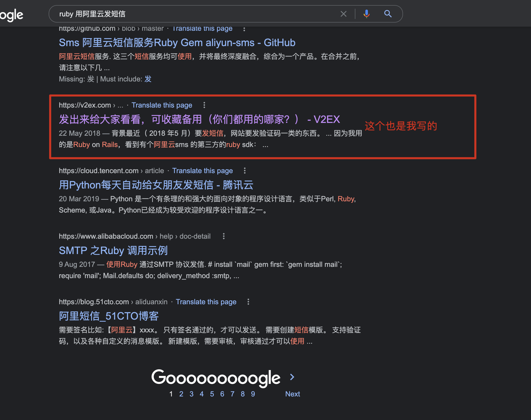This screenshot has height=420, width=531.
Task: Open the 阿里短信_51CTO博客 result
Action: click(x=109, y=316)
